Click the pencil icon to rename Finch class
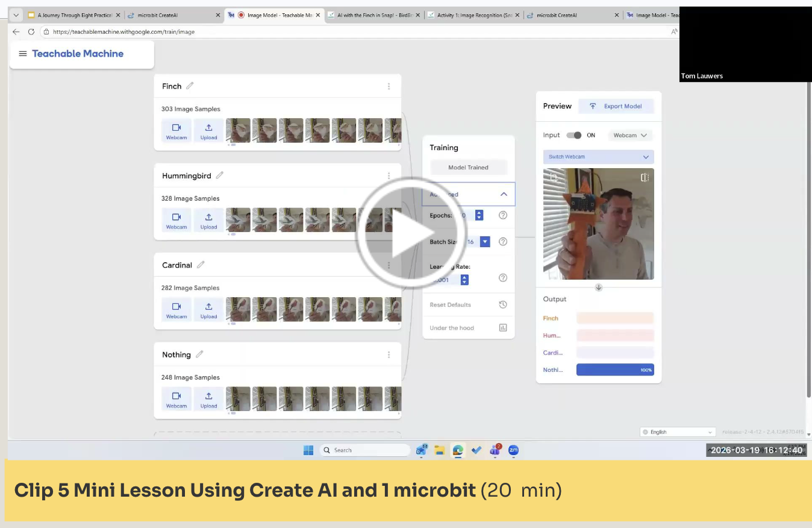The width and height of the screenshot is (812, 528). click(x=190, y=86)
